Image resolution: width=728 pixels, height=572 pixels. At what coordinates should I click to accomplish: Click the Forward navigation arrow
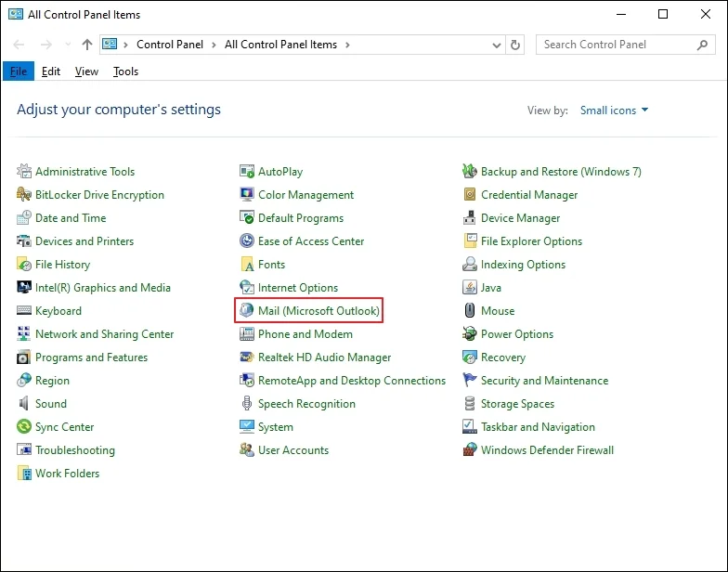46,45
